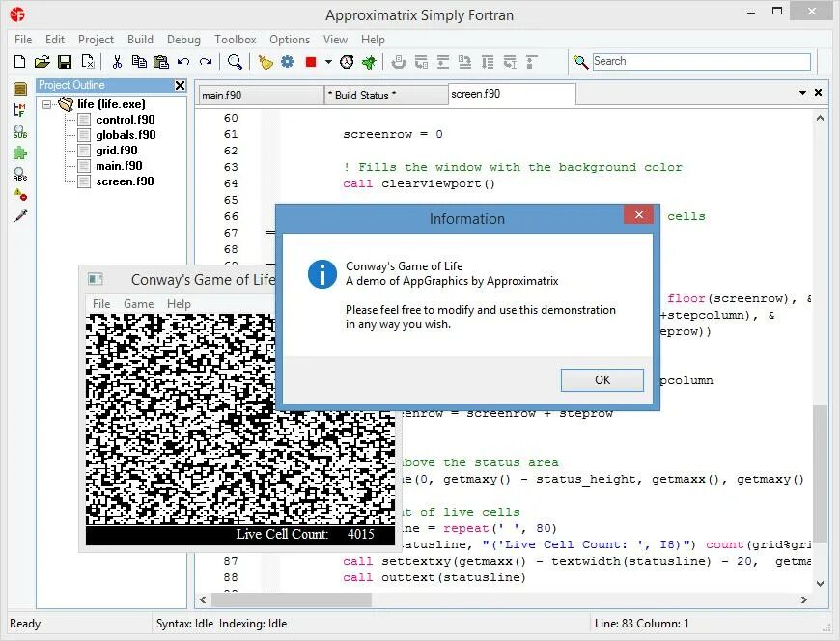The image size is (840, 641).
Task: Click into the Search input field
Action: 701,62
